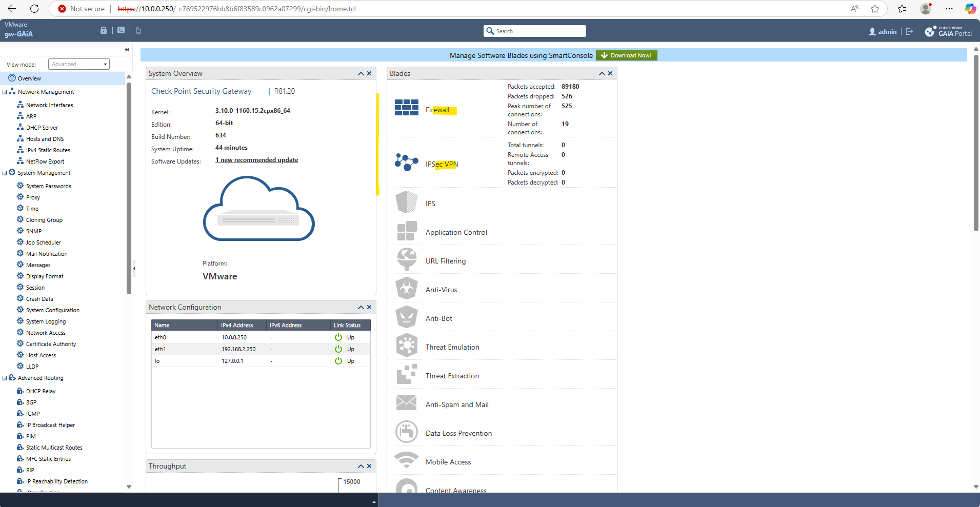
Task: Click the Anti-Spam and Mail envelope icon
Action: point(407,403)
